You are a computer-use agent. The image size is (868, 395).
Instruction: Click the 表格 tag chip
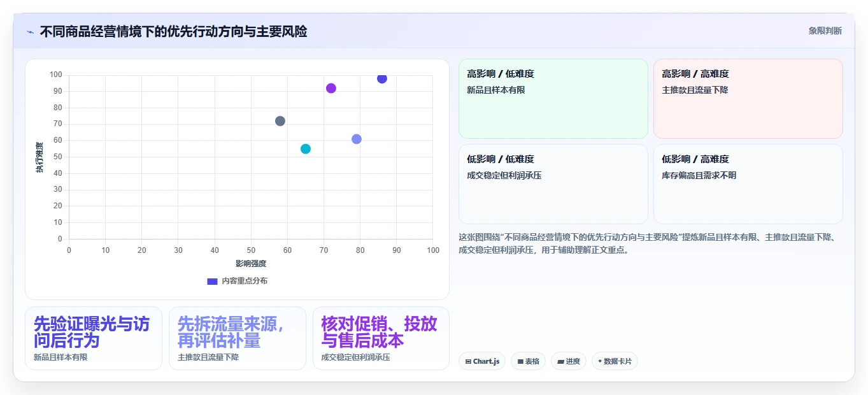(528, 361)
